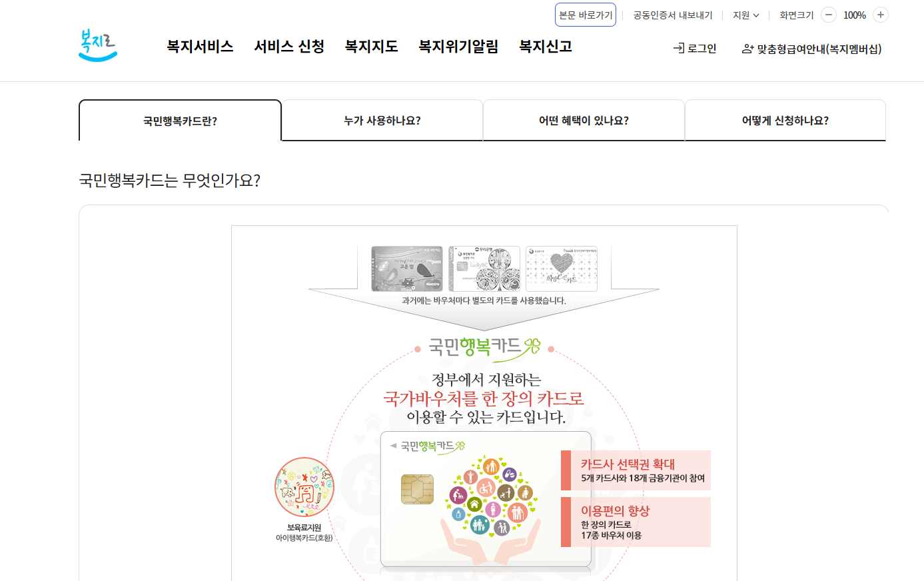Click the 보육료지원 circular icon
The height and width of the screenshot is (581, 924).
[x=304, y=487]
